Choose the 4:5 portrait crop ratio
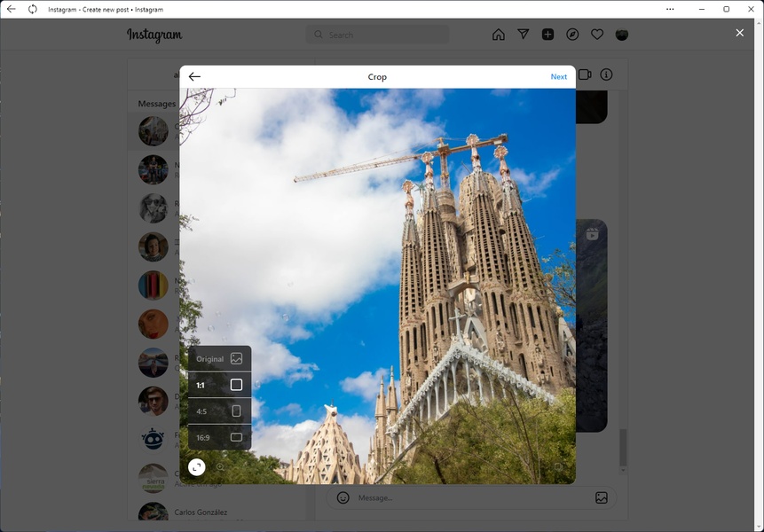The width and height of the screenshot is (764, 532). coord(219,411)
